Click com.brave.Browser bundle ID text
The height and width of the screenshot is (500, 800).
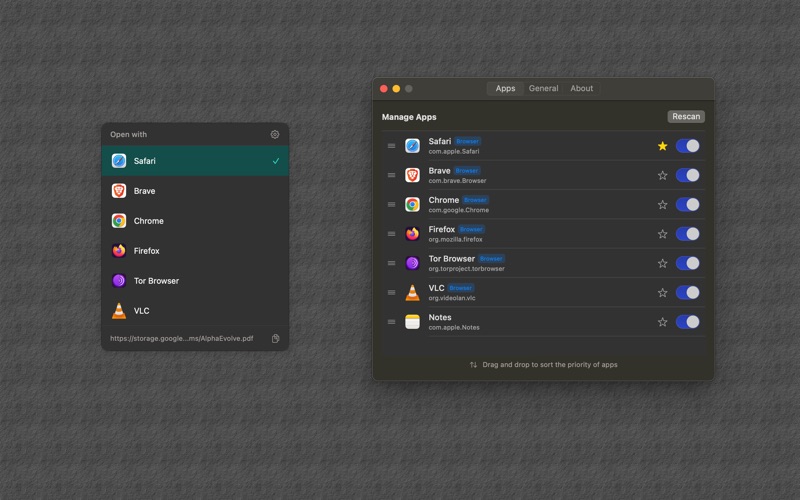click(457, 181)
